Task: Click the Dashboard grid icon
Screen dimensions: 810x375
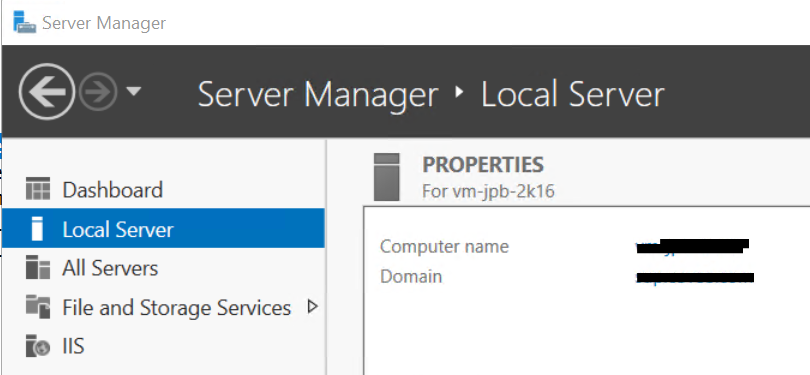Action: click(38, 189)
